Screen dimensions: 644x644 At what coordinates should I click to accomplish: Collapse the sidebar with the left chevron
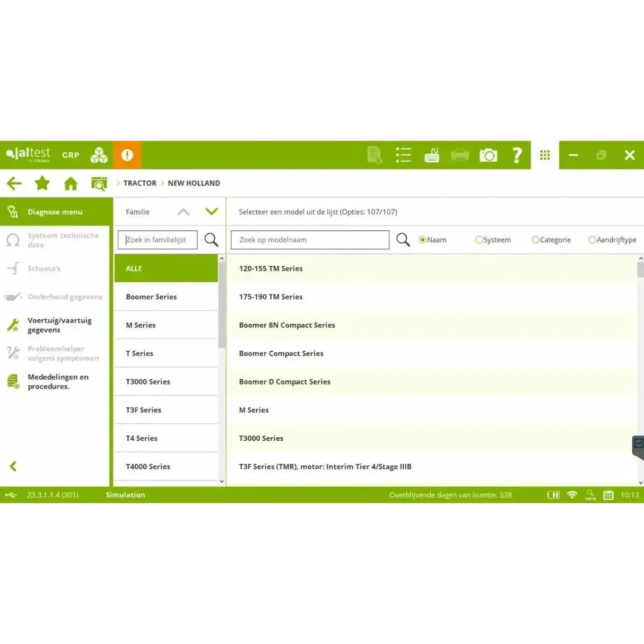pyautogui.click(x=13, y=466)
